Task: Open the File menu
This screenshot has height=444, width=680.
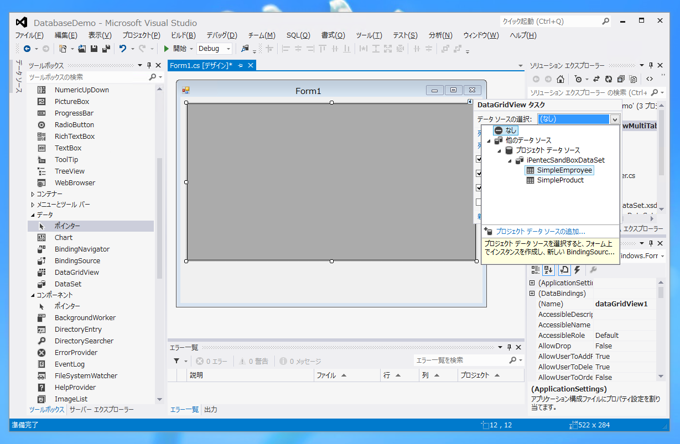Action: (29, 36)
